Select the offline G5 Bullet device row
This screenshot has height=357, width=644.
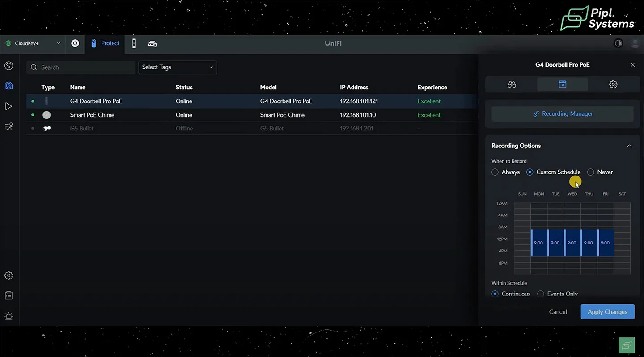tap(252, 129)
